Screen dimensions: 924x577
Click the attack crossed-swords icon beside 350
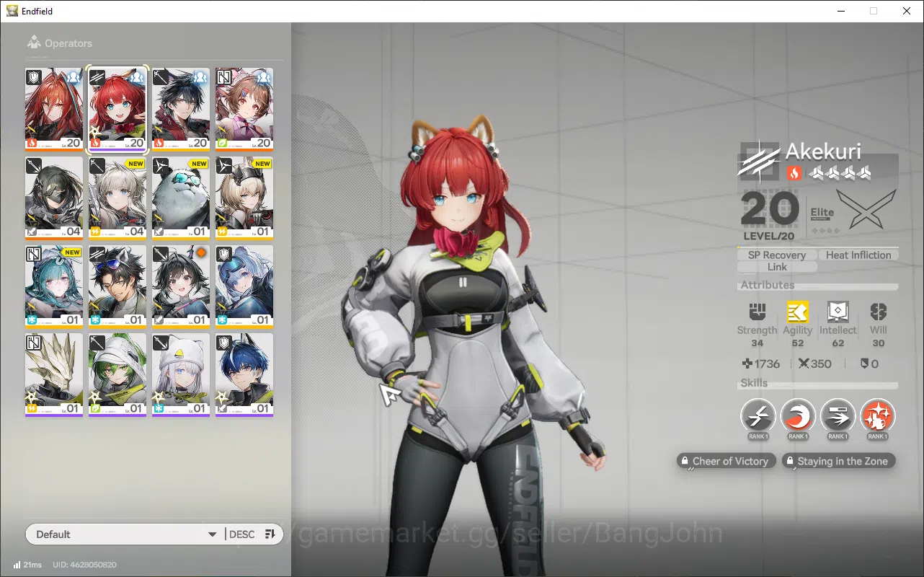(804, 364)
